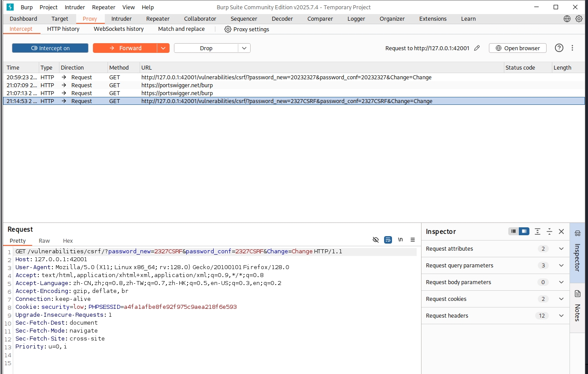Sort table by Length column header
This screenshot has width=588, height=374.
[568, 67]
